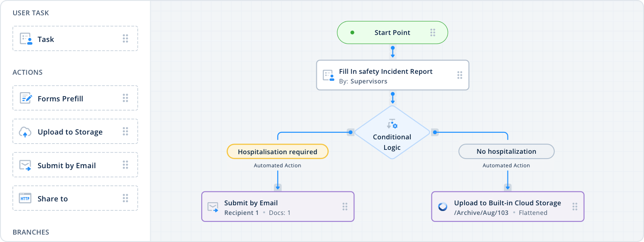Click the Built-in Cloud Storage logo icon
This screenshot has width=644, height=242.
pos(443,207)
